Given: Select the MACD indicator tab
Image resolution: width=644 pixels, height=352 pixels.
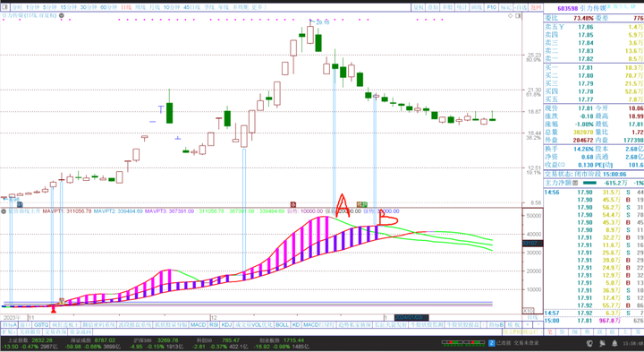Looking at the screenshot, I should (198, 325).
